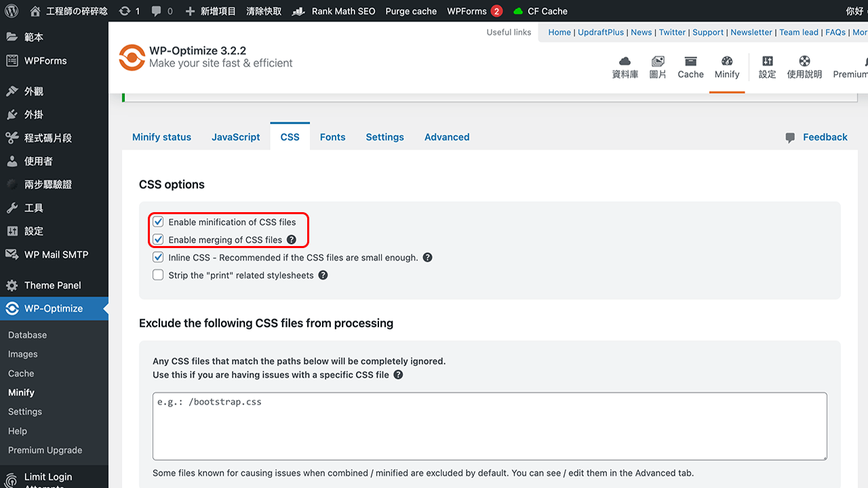
Task: Click the Feedback speech-bubble icon
Action: pos(789,137)
